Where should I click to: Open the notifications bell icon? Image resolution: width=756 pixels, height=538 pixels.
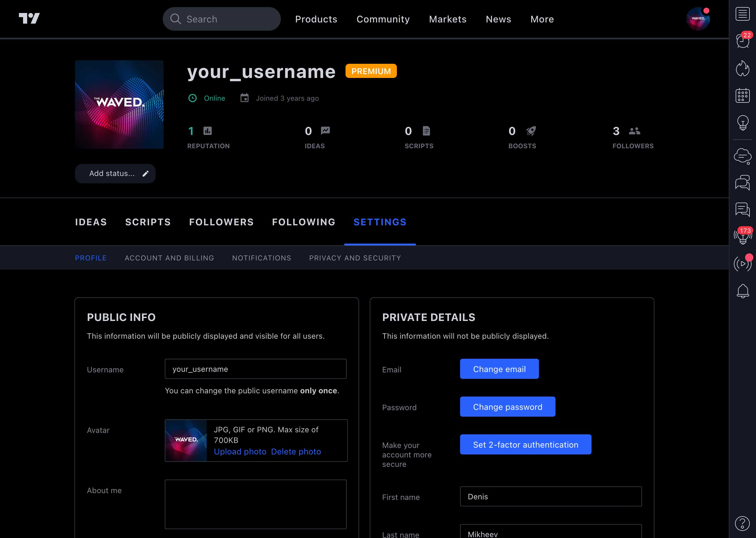(742, 291)
